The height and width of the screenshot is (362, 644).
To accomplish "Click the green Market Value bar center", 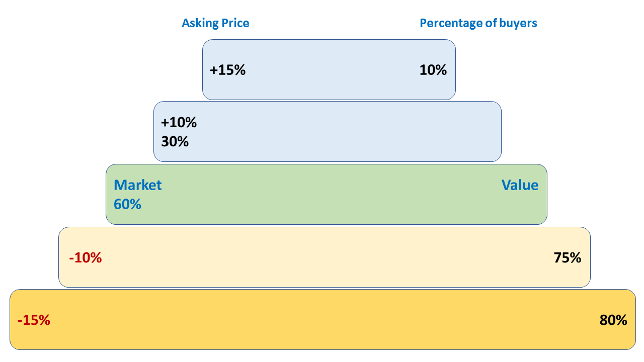I will [x=327, y=194].
